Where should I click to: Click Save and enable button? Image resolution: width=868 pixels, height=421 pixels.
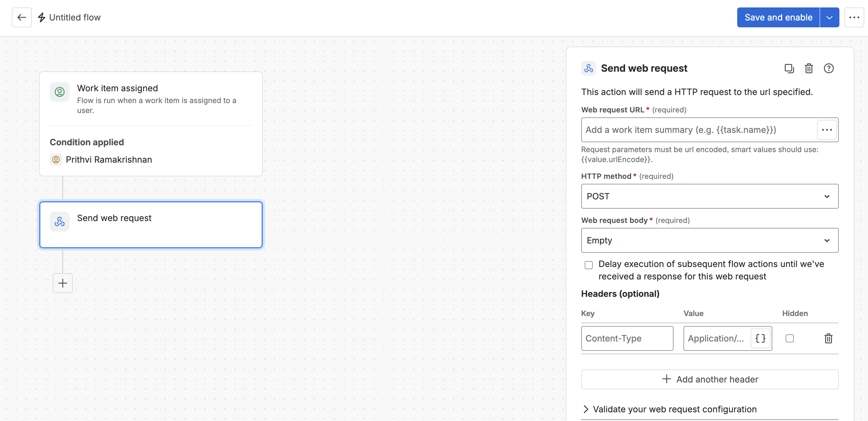(778, 17)
